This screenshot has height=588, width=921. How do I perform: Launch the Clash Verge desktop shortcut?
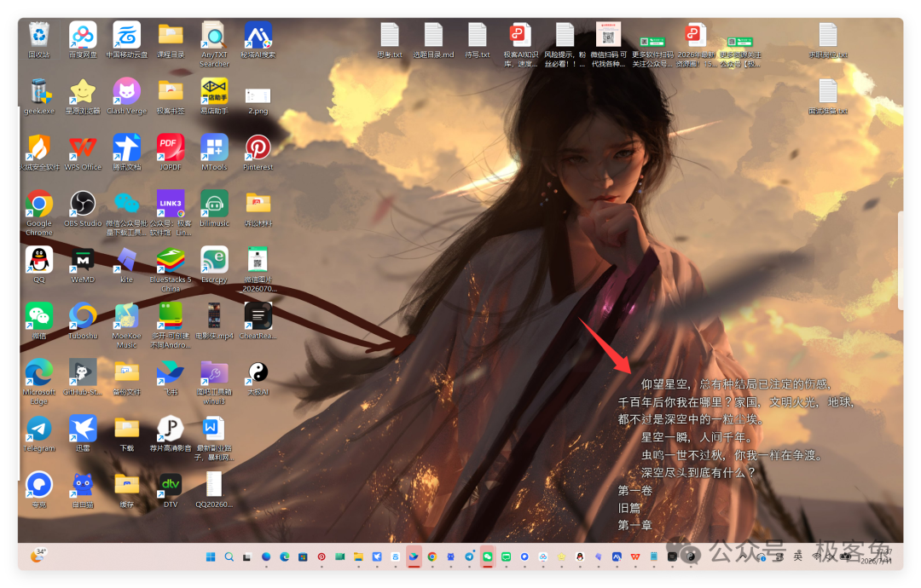[127, 96]
